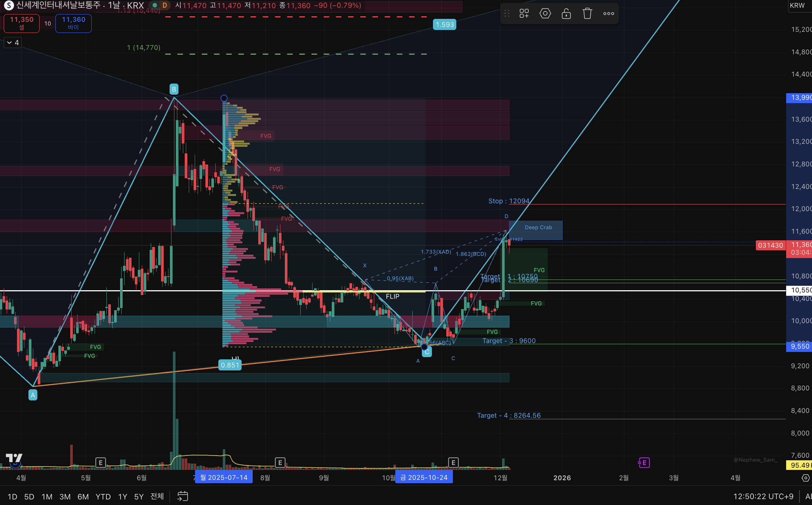Click the 11,360 buy button
Screen dimensions: 812x505
[73, 23]
